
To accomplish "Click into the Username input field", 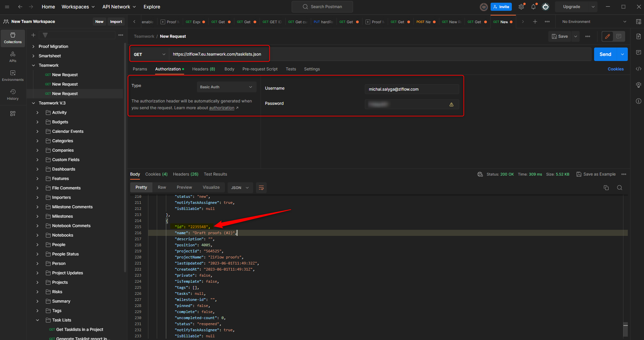I will pyautogui.click(x=411, y=89).
